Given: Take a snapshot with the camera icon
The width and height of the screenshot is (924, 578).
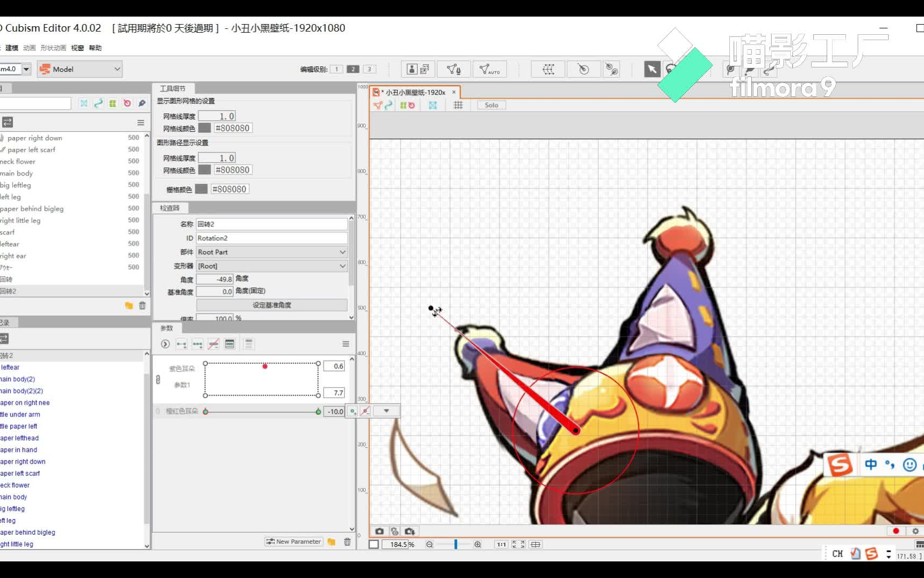Looking at the screenshot, I should [379, 531].
